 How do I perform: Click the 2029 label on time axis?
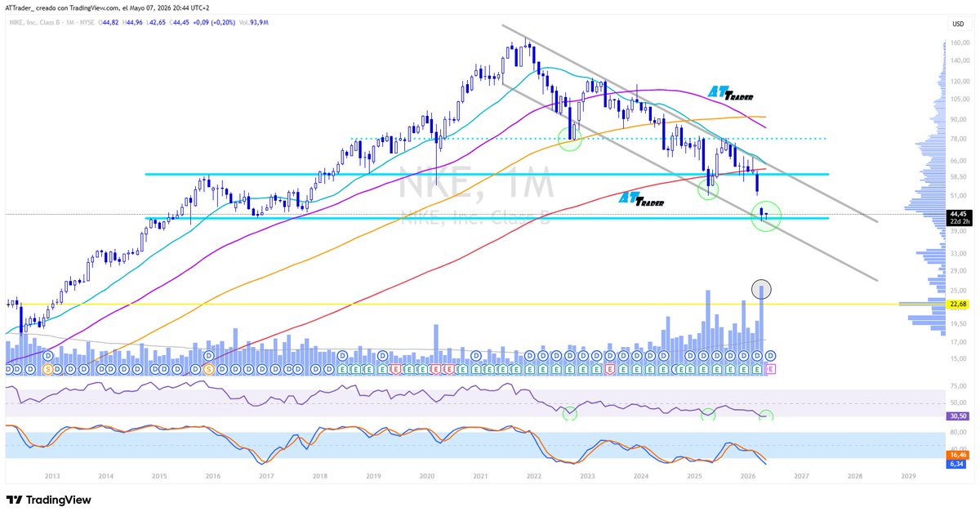tap(908, 474)
